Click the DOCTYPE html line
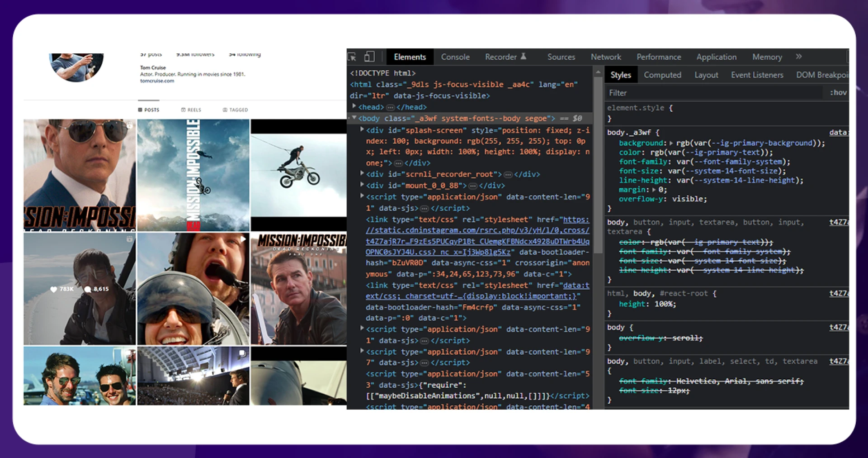Viewport: 868px width, 458px height. [x=382, y=73]
